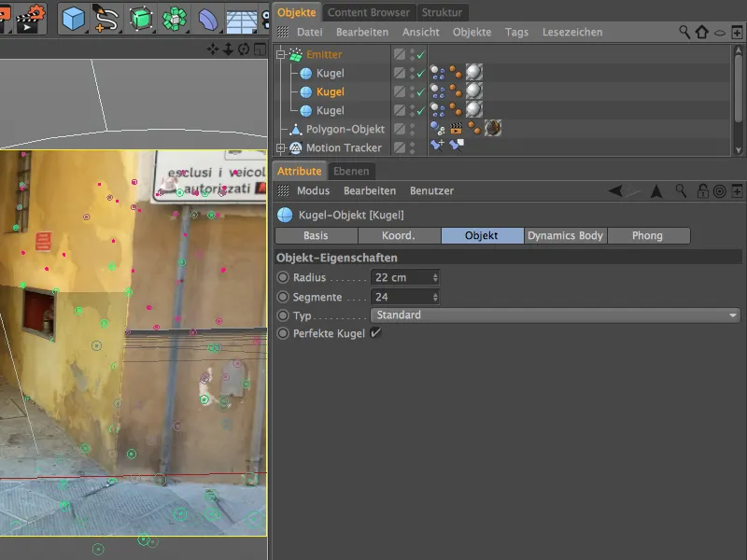
Task: Click the Segmente value input field
Action: click(x=400, y=297)
